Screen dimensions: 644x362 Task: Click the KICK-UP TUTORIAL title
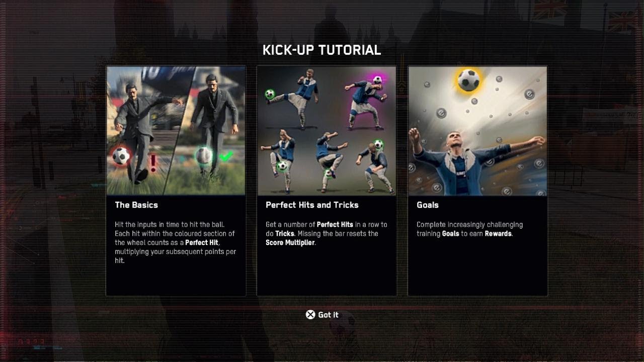322,50
